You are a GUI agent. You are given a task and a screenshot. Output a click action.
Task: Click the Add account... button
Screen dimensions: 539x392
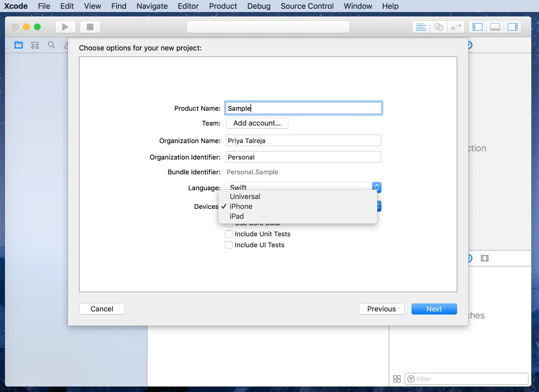(257, 123)
